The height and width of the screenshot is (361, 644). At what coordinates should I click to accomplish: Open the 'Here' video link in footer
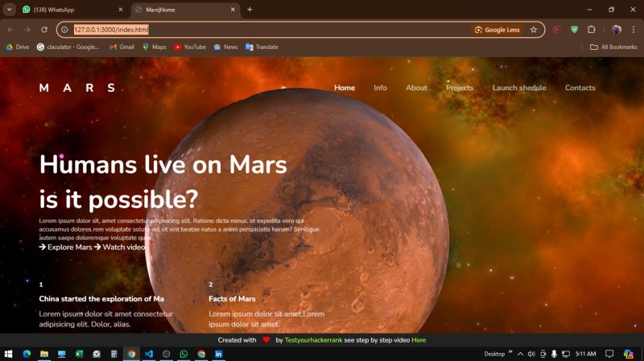[x=419, y=340]
